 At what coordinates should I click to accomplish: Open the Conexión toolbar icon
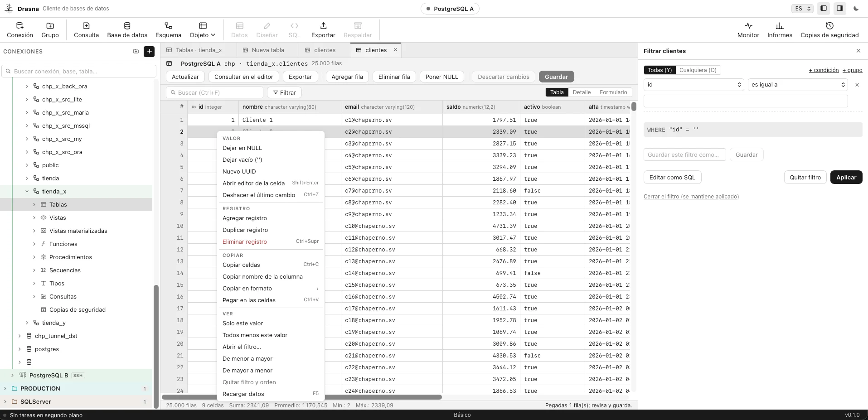point(20,30)
